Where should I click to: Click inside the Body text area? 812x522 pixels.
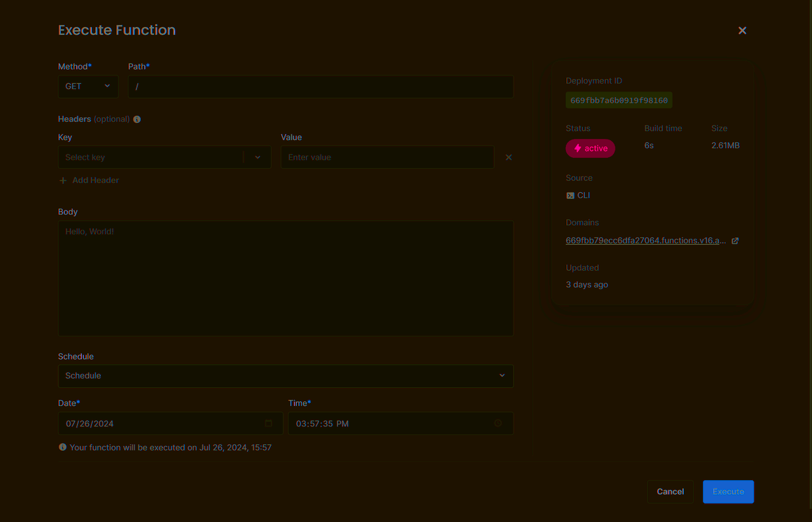285,278
